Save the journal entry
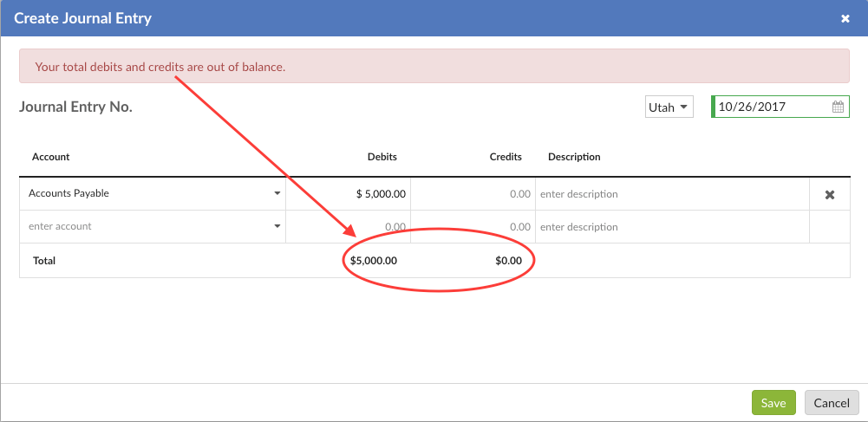 (x=773, y=403)
